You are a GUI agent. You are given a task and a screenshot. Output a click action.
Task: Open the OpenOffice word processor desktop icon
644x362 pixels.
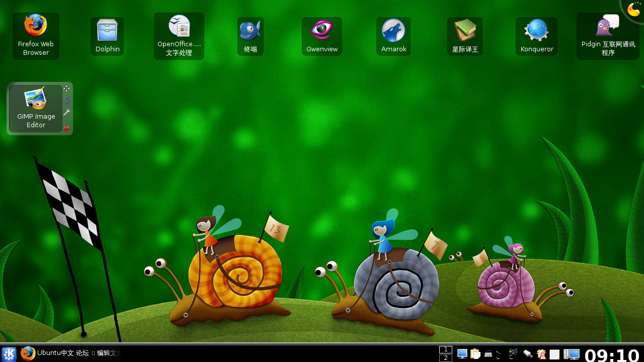click(179, 36)
